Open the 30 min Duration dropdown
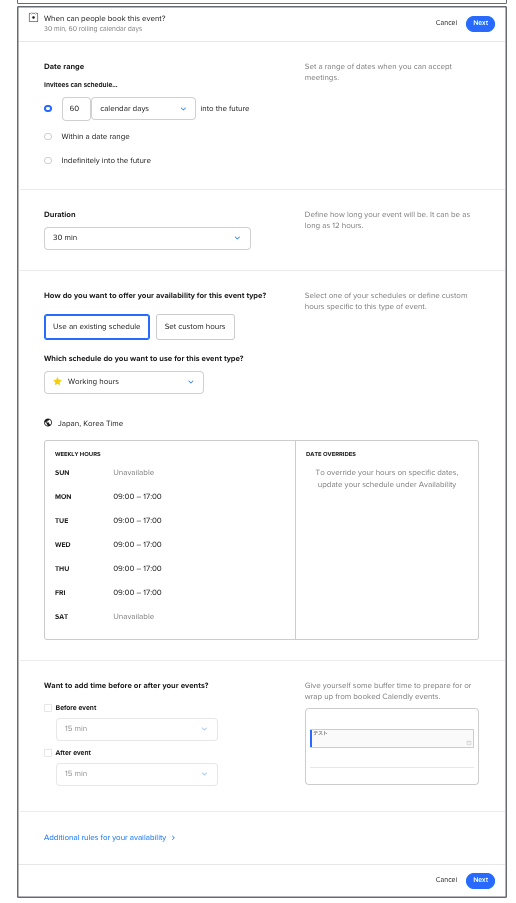Image resolution: width=516 pixels, height=903 pixels. point(147,238)
